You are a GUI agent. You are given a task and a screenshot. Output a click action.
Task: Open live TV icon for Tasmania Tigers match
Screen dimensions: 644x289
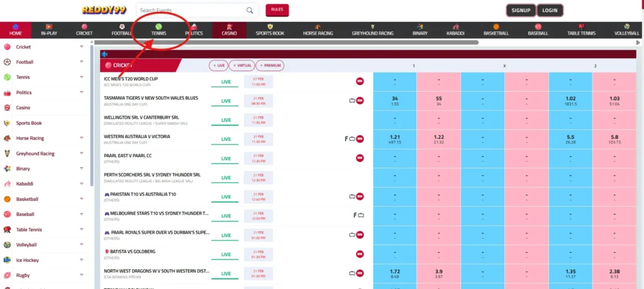(352, 101)
